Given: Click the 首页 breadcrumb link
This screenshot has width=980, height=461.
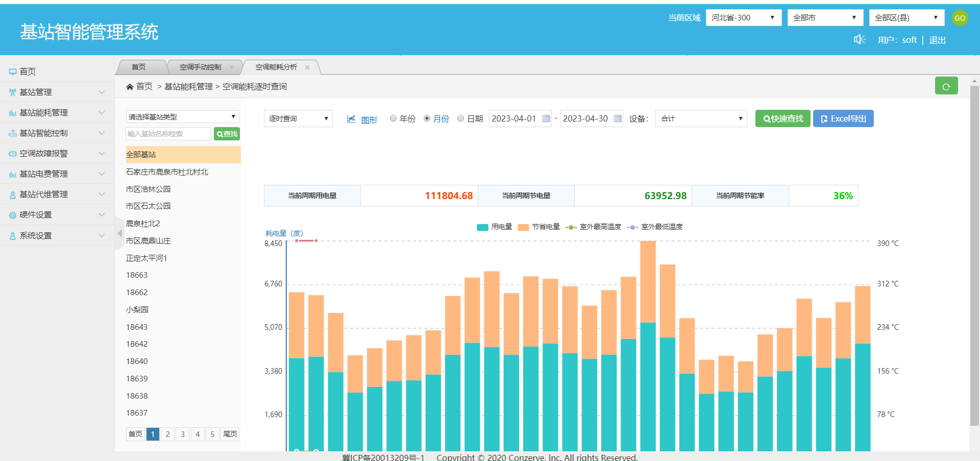Looking at the screenshot, I should coord(144,87).
